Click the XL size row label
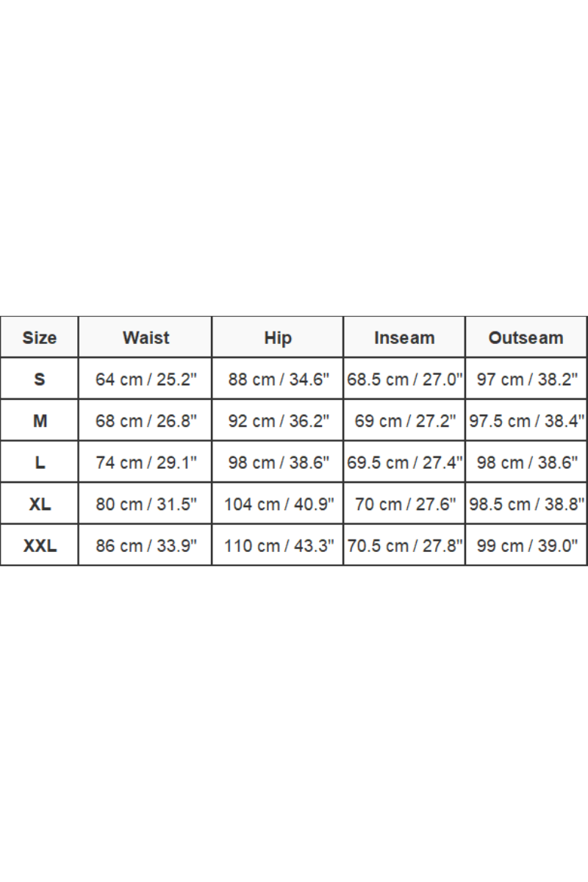 tap(40, 503)
